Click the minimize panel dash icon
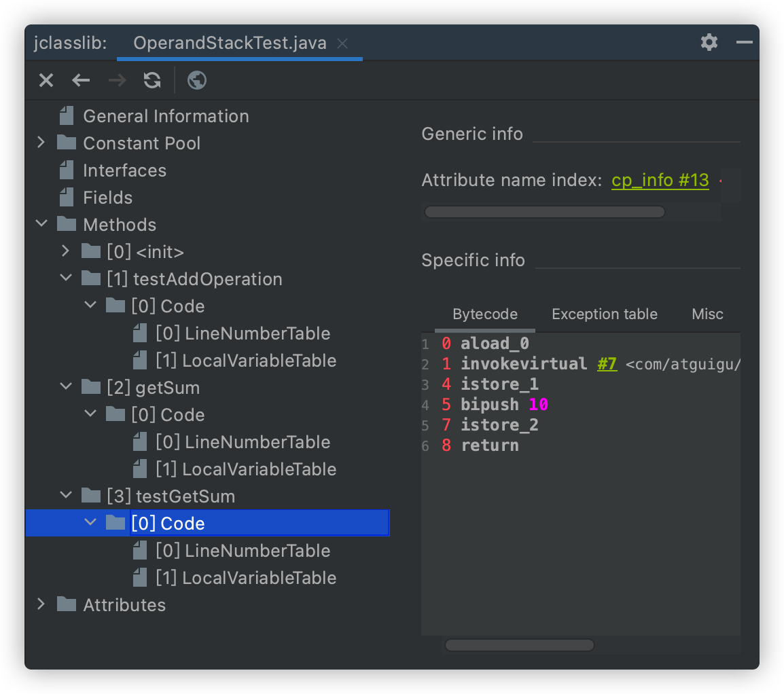This screenshot has width=784, height=694. (745, 43)
